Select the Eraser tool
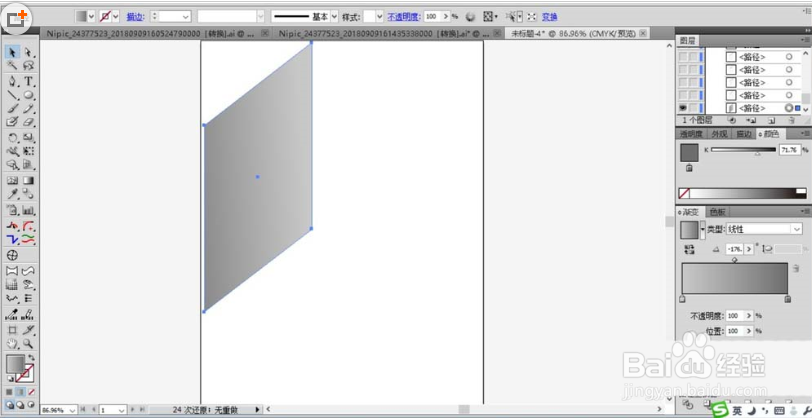The image size is (812, 419). point(28,122)
